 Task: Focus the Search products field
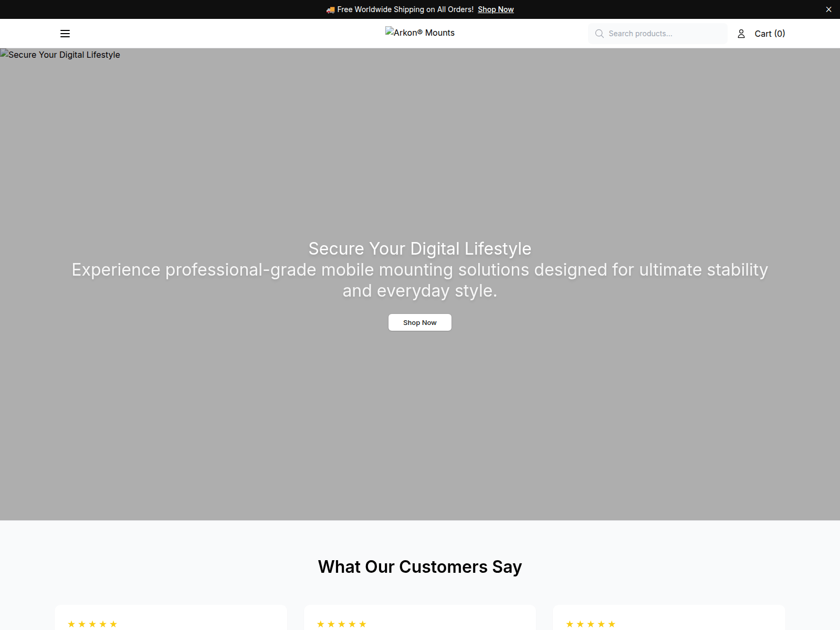pyautogui.click(x=658, y=34)
